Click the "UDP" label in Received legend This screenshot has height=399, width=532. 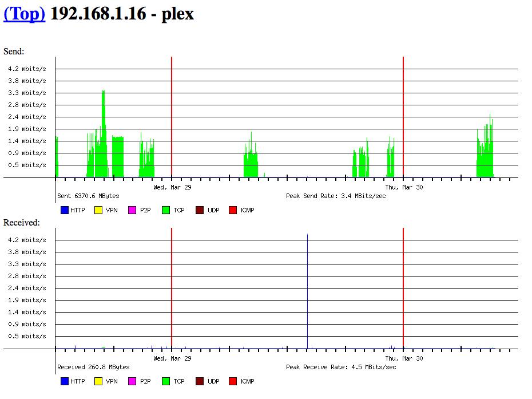point(213,381)
